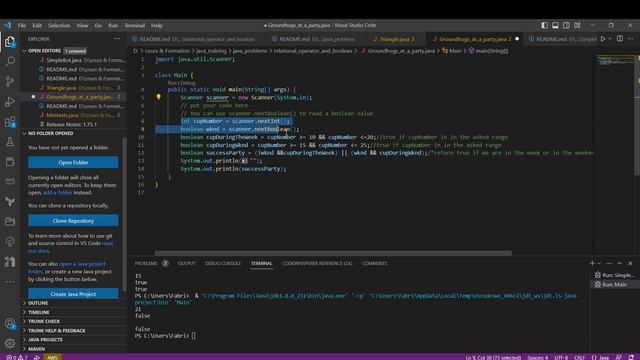
Task: Open the Search view icon
Action: 10,62
